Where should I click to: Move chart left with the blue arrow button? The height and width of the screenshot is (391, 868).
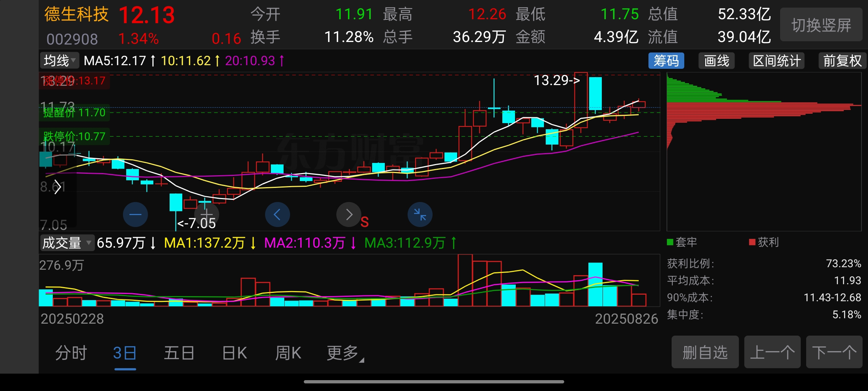point(277,215)
